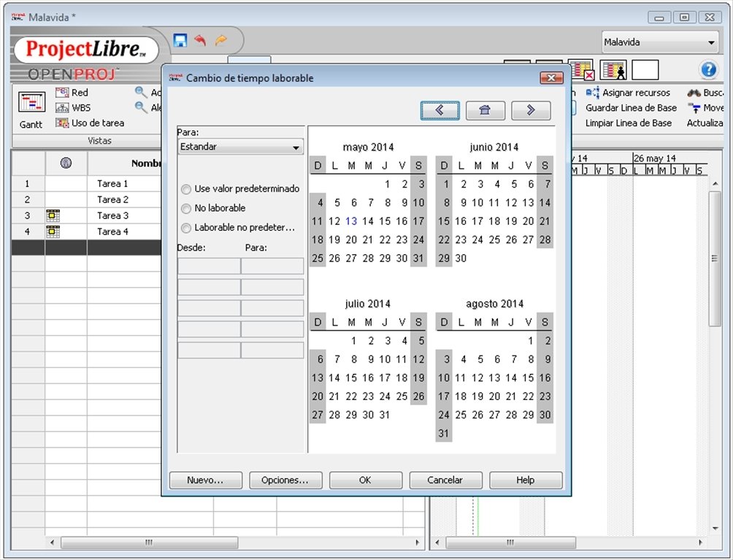Click the Asignar recursos icon

(592, 93)
